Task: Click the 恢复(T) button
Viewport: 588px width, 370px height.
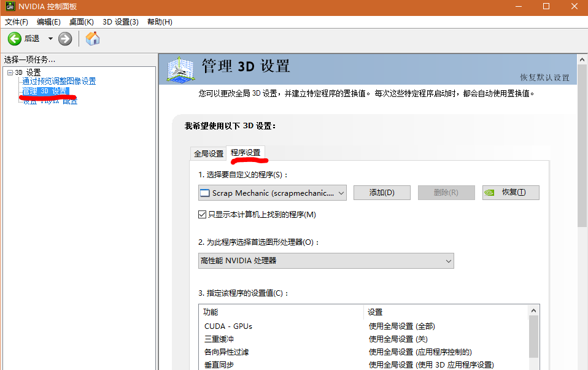Action: pos(511,193)
